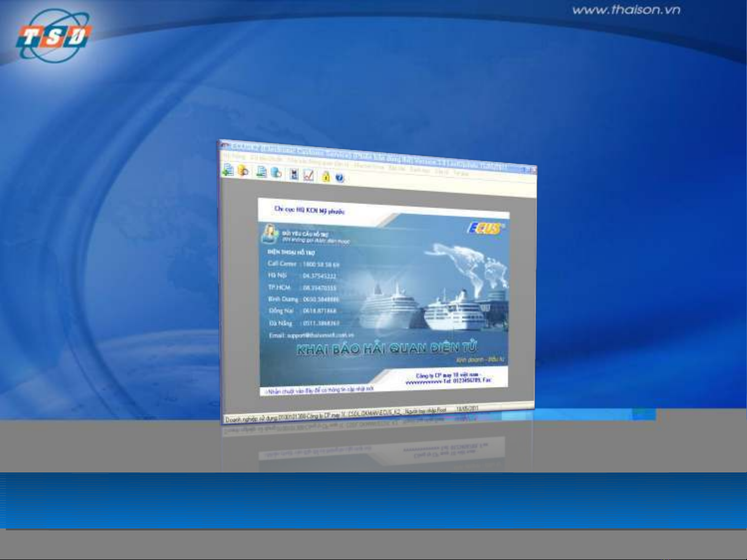The image size is (747, 560).
Task: Click the support agent icon in banner
Action: coord(270,234)
